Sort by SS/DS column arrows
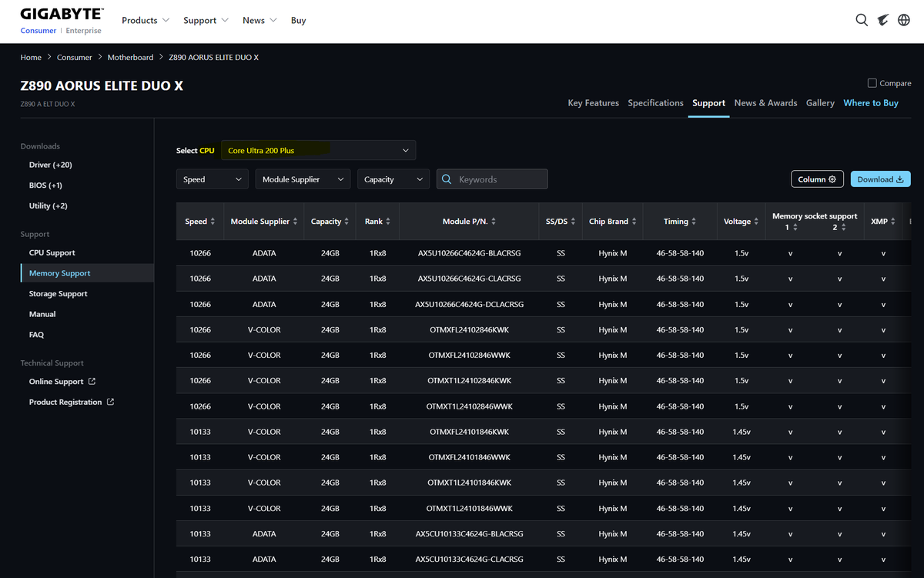This screenshot has width=924, height=578. (x=573, y=222)
